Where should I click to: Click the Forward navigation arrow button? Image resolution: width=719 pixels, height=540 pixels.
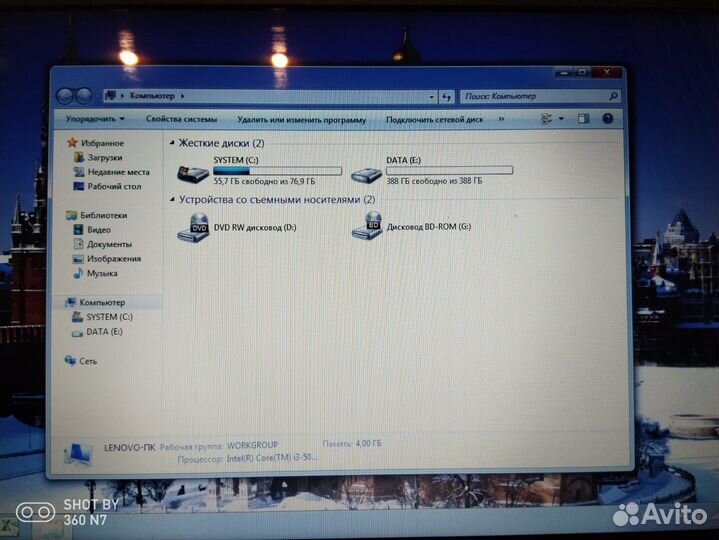pyautogui.click(x=84, y=96)
